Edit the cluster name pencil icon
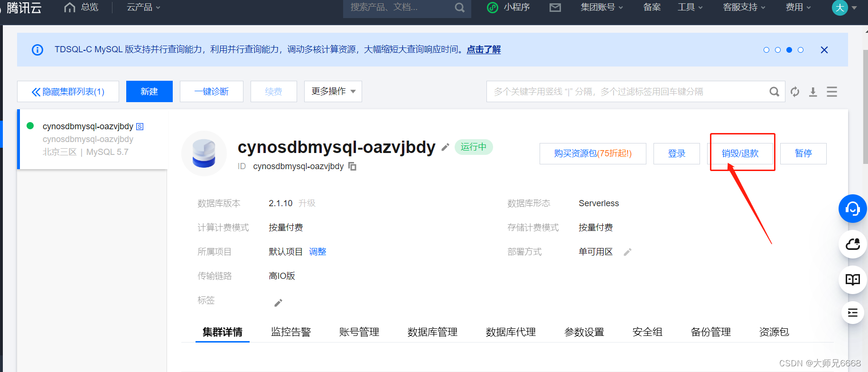This screenshot has width=868, height=372. 445,147
